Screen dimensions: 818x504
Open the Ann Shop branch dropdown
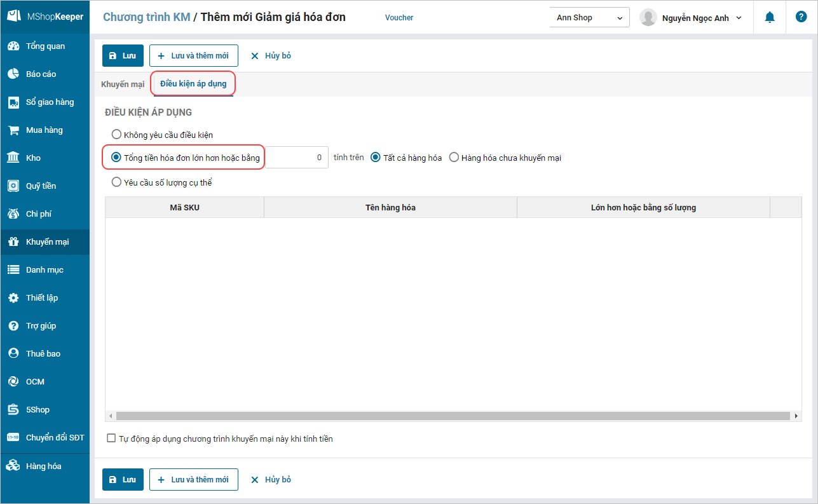pos(589,18)
